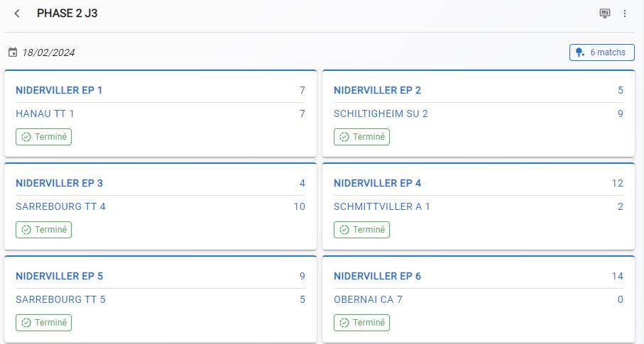The image size is (644, 344).
Task: Select the SCHILTIGHEIM SU 2 team name
Action: pos(381,113)
